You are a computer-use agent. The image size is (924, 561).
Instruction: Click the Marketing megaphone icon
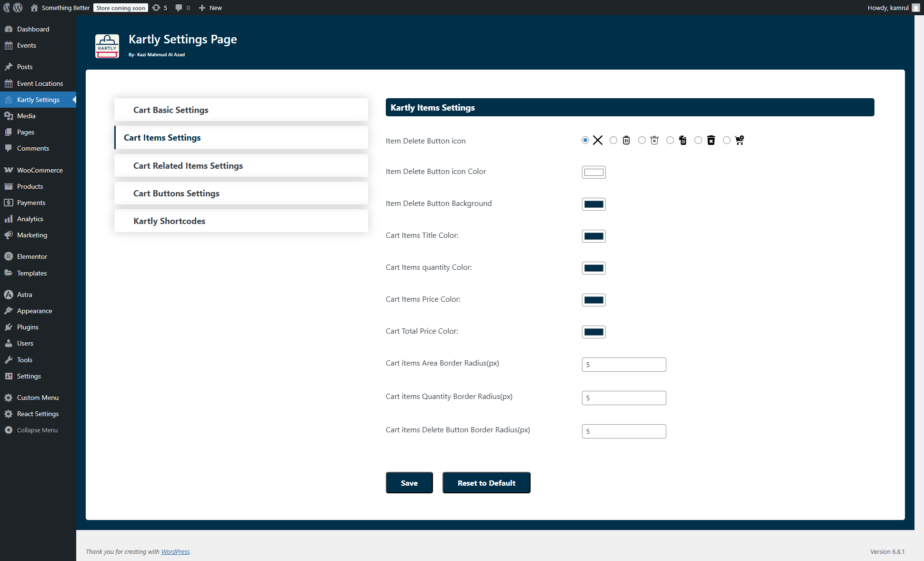pyautogui.click(x=9, y=235)
